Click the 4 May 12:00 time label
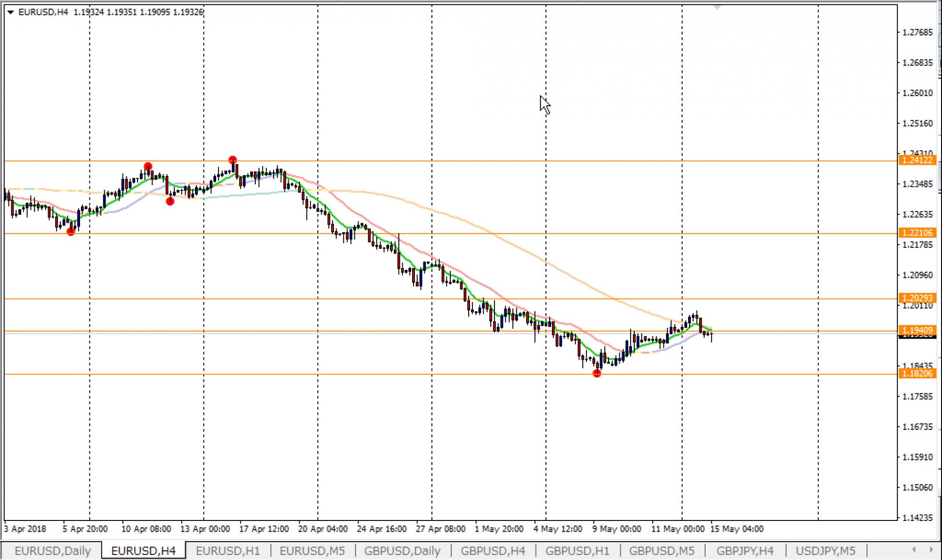Screen dimensions: 942x560 (x=558, y=529)
